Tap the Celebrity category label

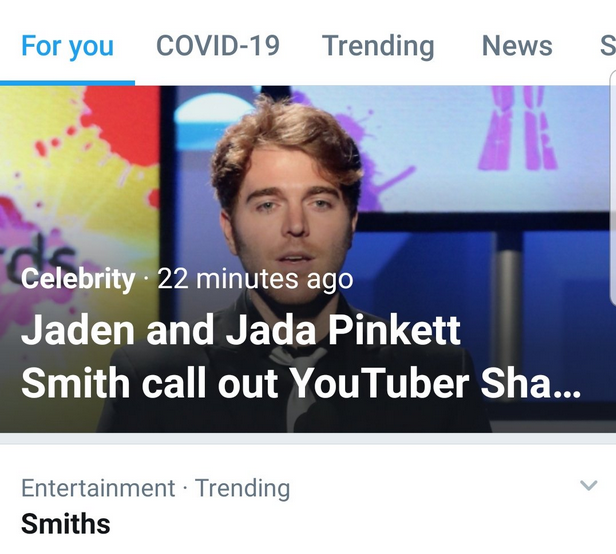pos(78,279)
